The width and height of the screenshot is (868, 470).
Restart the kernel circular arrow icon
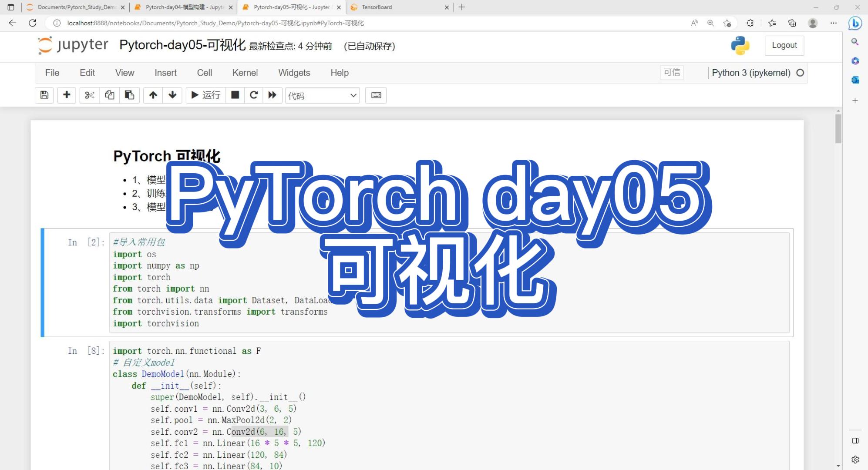tap(254, 95)
